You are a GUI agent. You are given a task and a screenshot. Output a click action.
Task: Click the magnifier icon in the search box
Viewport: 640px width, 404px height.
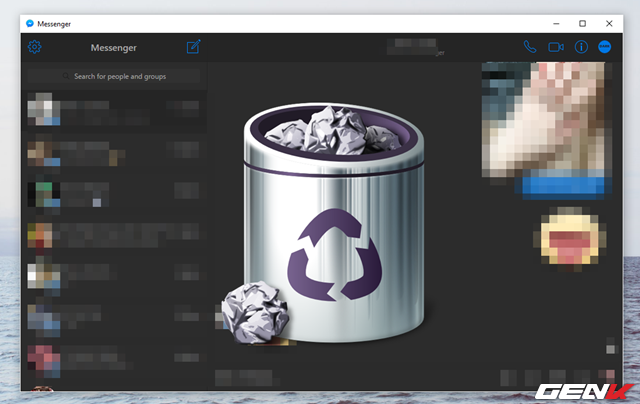67,76
